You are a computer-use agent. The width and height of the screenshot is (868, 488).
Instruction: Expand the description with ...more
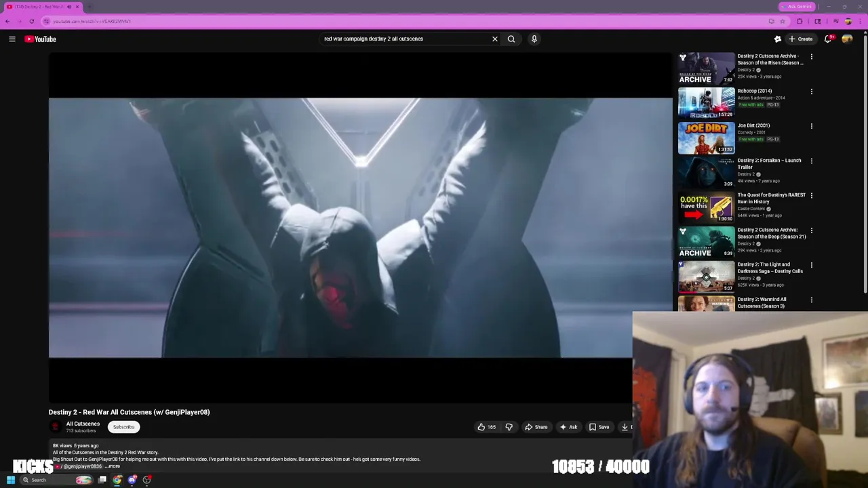pos(113,466)
